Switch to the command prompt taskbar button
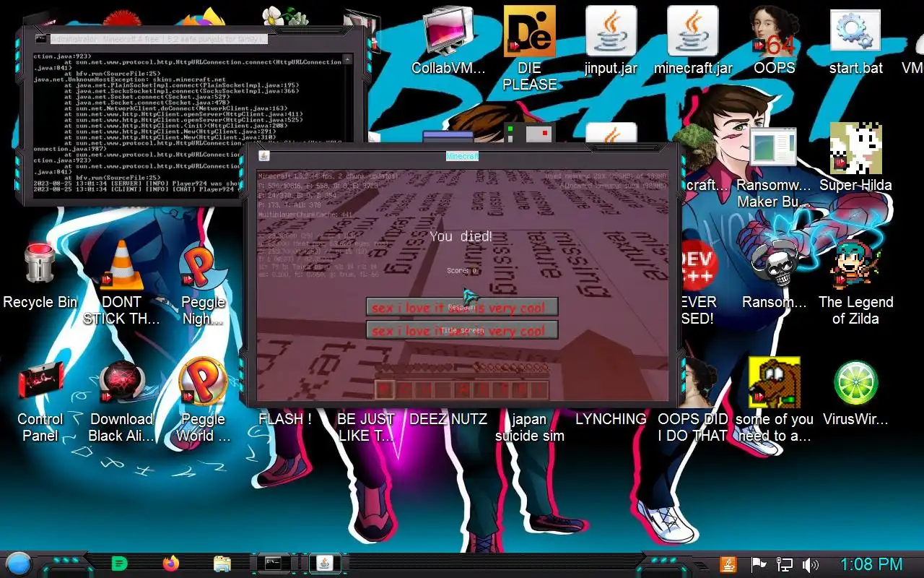Viewport: 924px width, 578px height. [274, 564]
